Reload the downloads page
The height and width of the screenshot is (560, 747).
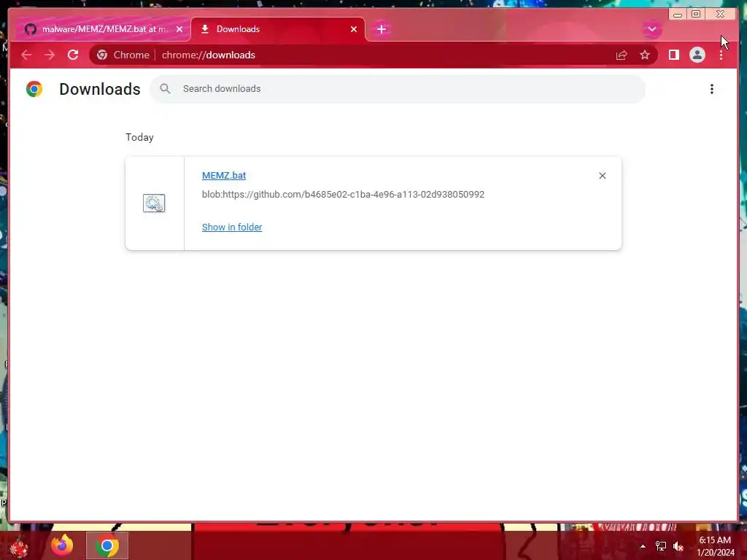(x=73, y=55)
